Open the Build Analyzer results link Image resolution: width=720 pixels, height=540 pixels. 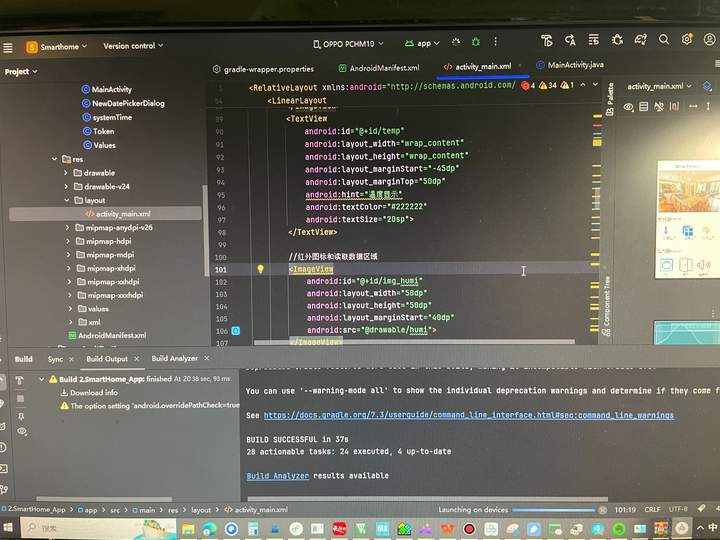click(x=278, y=476)
